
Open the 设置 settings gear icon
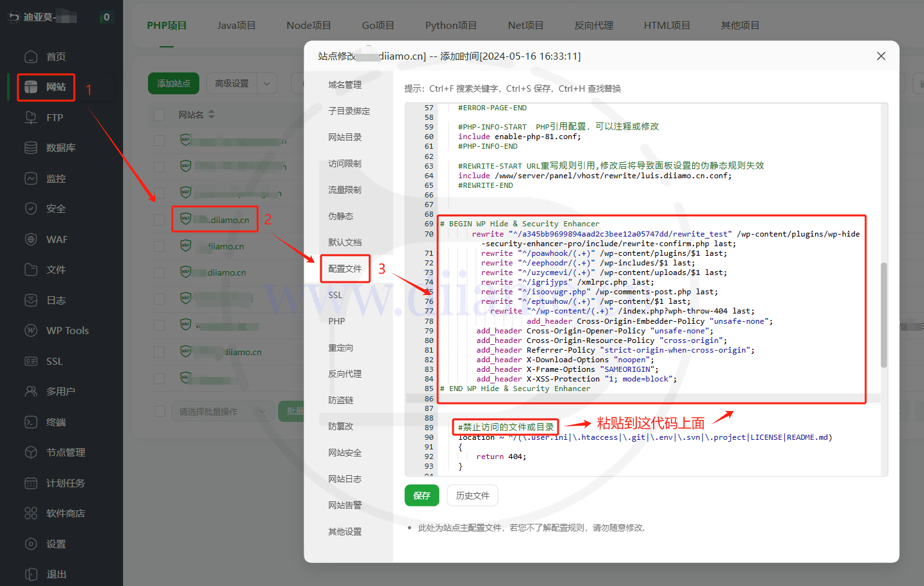point(31,544)
